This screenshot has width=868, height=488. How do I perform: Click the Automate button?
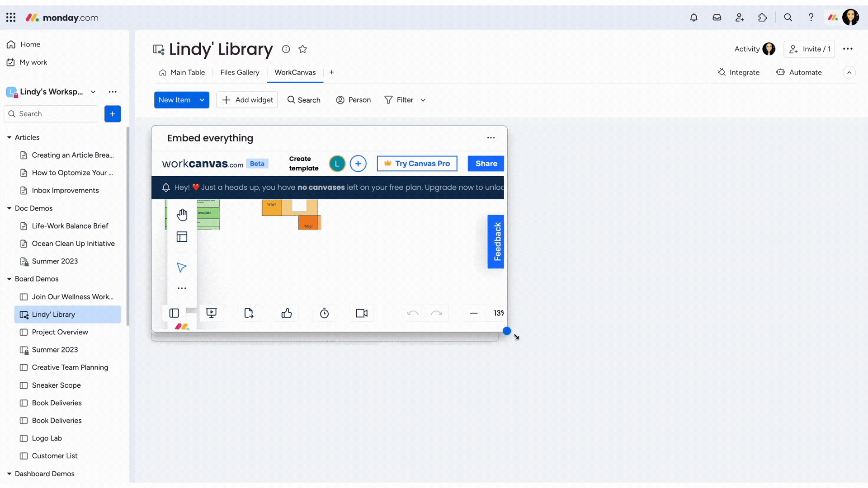point(799,72)
